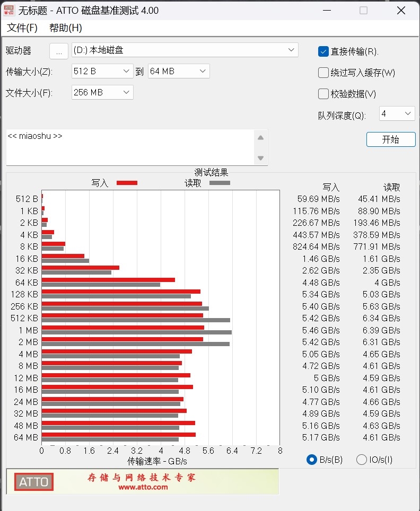Click the 测试结果 heading
This screenshot has width=420, height=511.
[x=211, y=172]
